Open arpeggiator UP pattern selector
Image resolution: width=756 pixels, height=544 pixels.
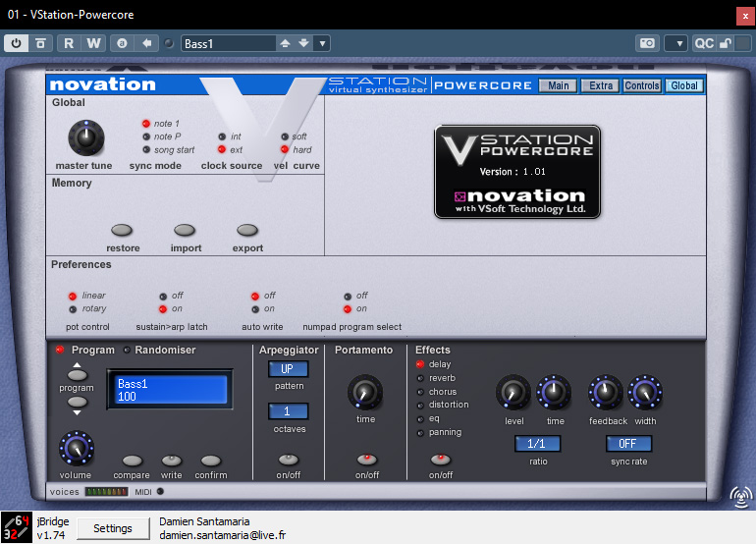pyautogui.click(x=289, y=369)
